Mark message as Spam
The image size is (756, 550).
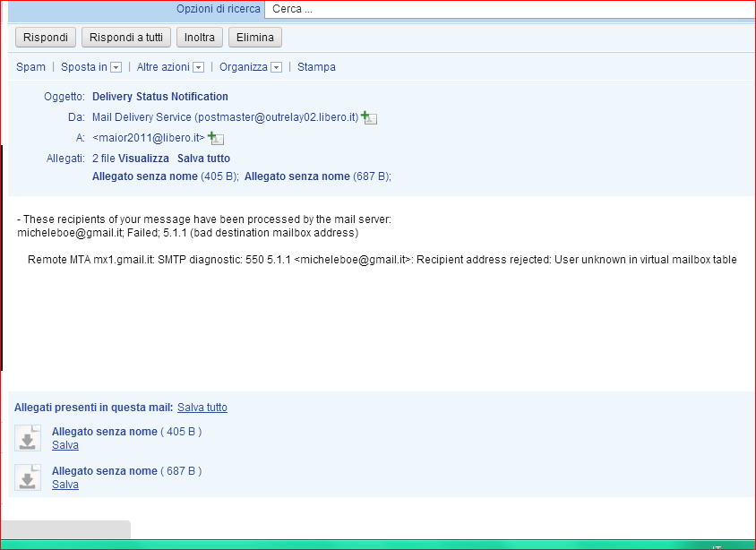pos(30,67)
